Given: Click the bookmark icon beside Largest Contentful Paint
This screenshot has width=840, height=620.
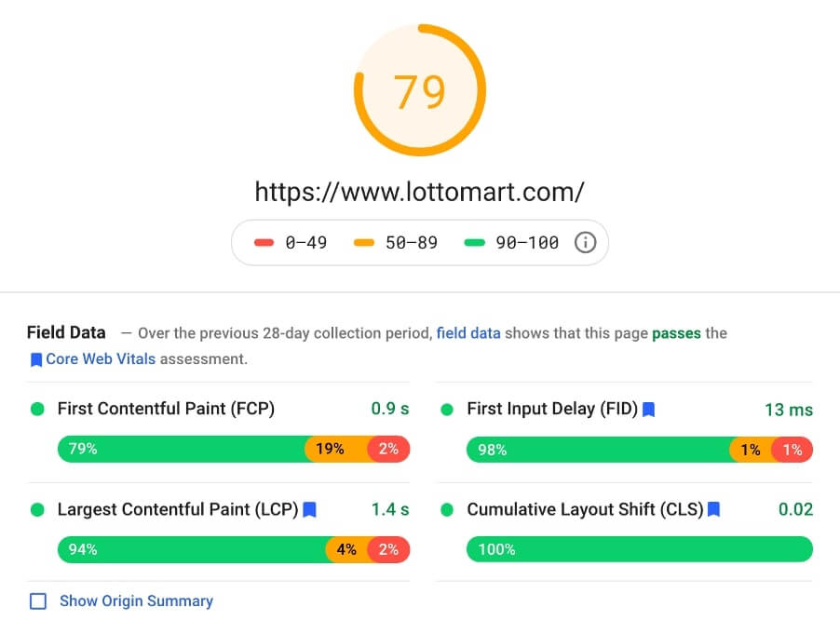Looking at the screenshot, I should click(x=309, y=510).
